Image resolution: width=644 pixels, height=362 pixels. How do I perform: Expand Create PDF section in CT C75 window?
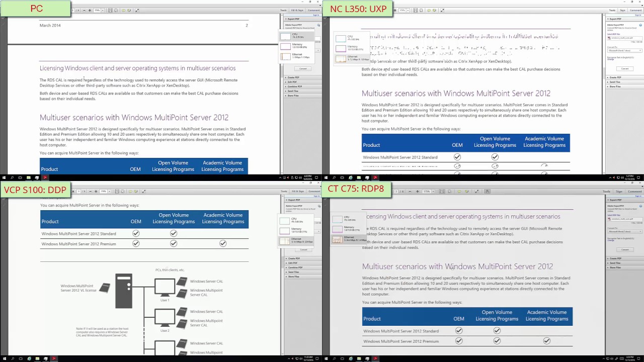[624, 258]
